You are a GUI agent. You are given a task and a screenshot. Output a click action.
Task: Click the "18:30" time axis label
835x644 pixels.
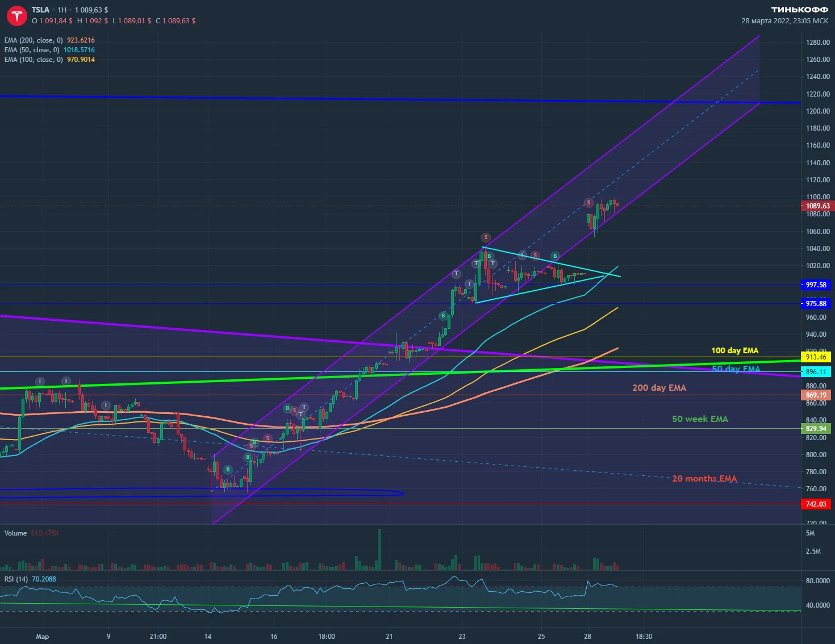coord(644,637)
